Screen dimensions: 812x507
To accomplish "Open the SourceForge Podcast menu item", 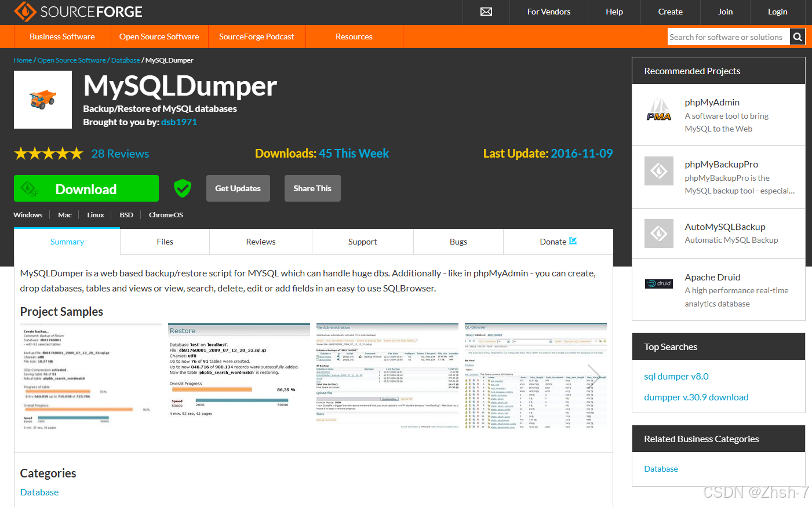I will 257,37.
